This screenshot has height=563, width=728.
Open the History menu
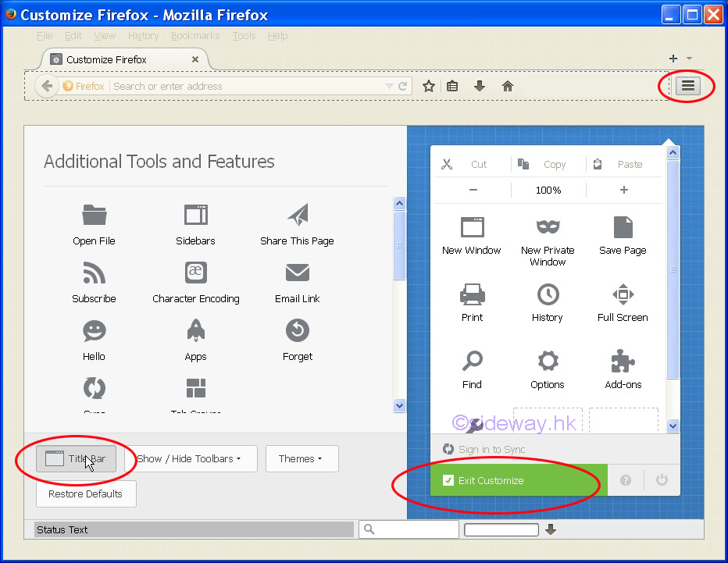[144, 36]
